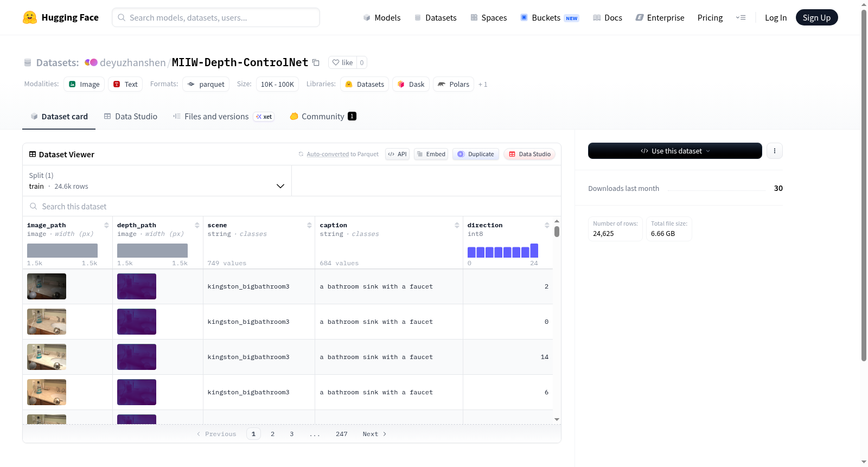Screen dimensions: 868x467
Task: Click in the site search field
Action: click(216, 17)
